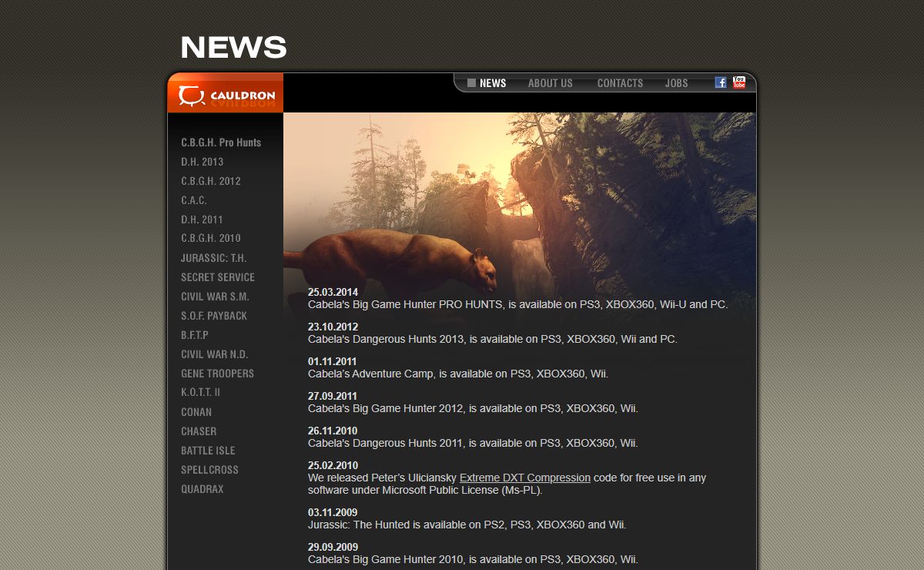
Task: Click the Dangerous Hunts 2011 news line
Action: (473, 443)
